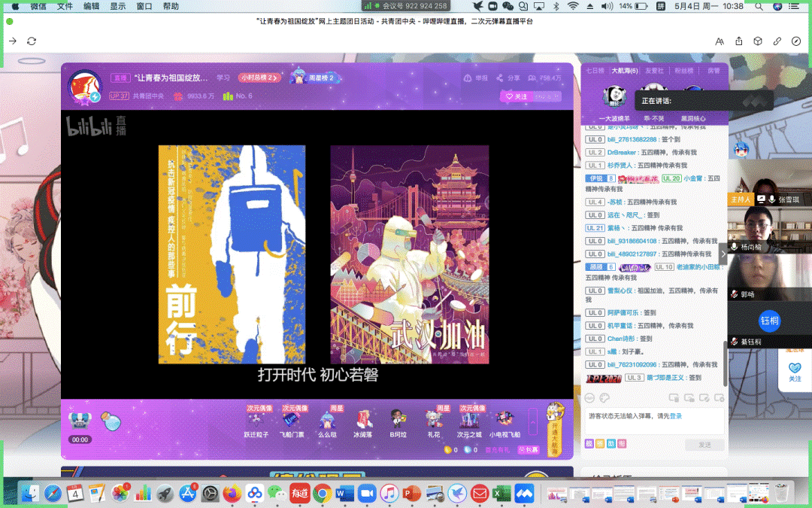
Task: Open the 窗口 menu in menu bar
Action: [144, 6]
